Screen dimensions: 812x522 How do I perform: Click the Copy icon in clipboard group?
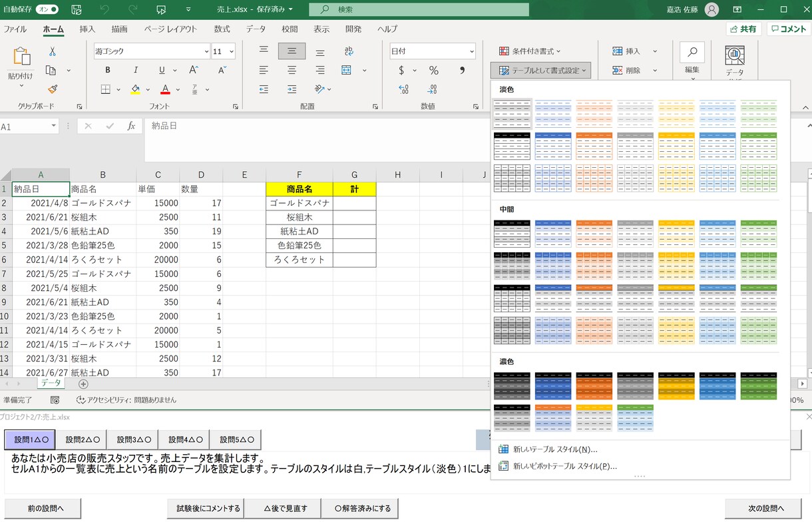pos(51,70)
